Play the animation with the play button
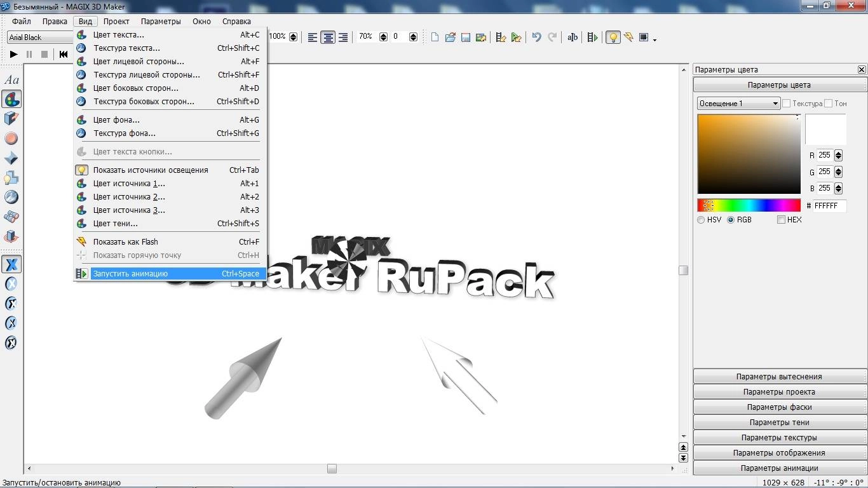This screenshot has width=868, height=488. (x=13, y=55)
